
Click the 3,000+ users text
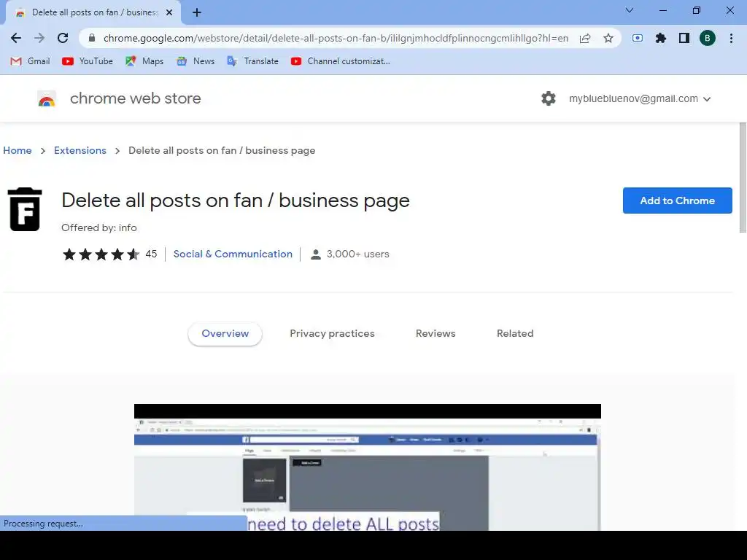click(x=357, y=254)
